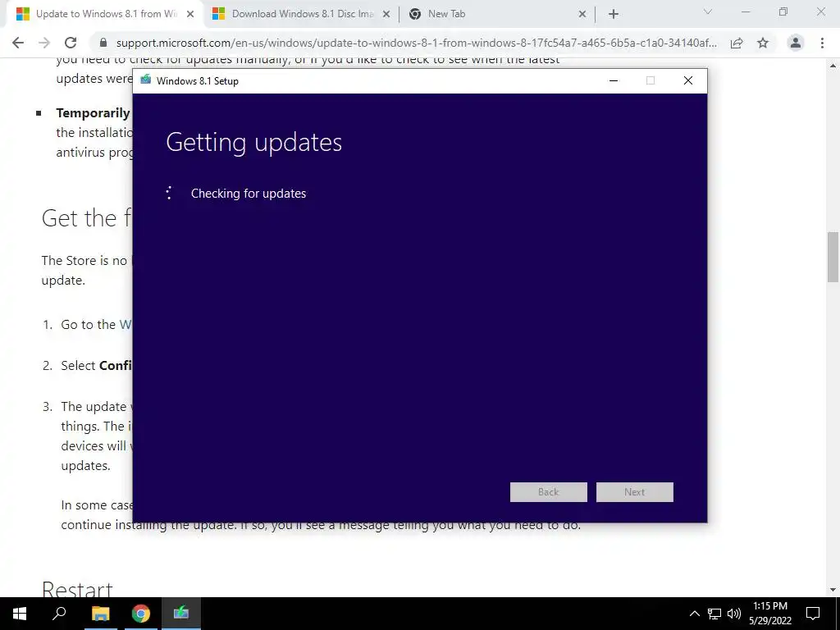Share this page via the share icon

click(x=737, y=43)
